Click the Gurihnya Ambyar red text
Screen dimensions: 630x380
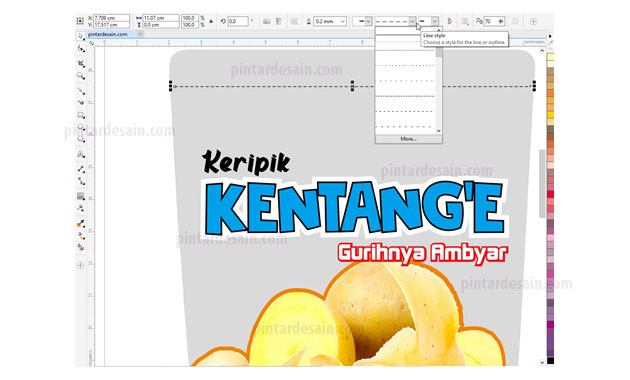422,253
